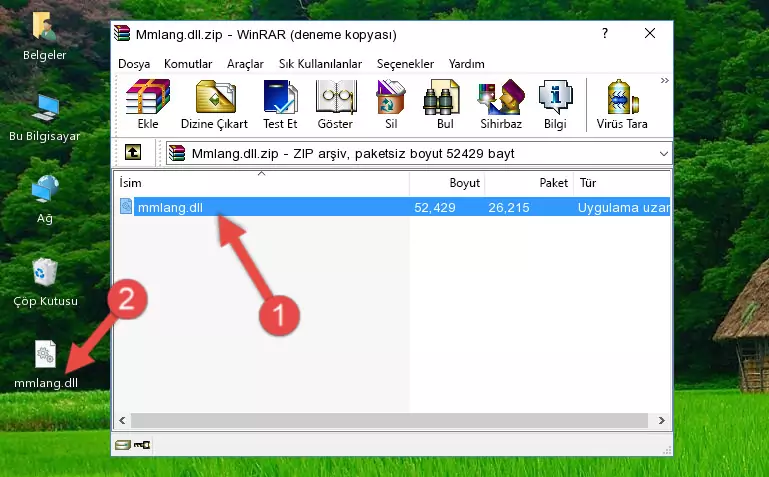Click the Uygulama uzantısı type cell
The height and width of the screenshot is (477, 769).
point(623,208)
